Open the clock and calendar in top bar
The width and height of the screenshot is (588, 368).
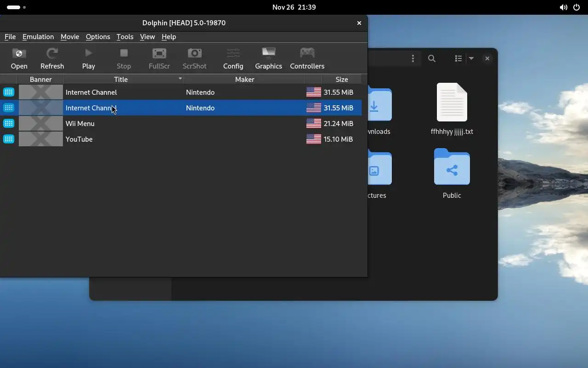294,7
